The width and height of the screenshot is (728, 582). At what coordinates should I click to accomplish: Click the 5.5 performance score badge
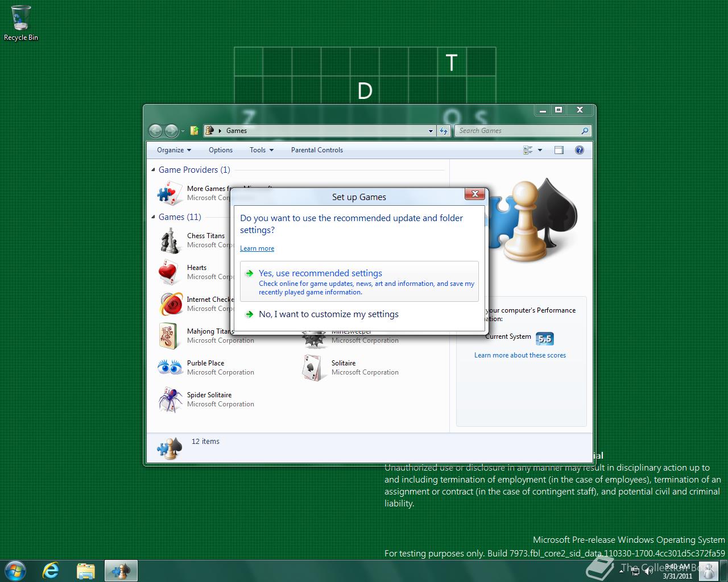click(544, 339)
